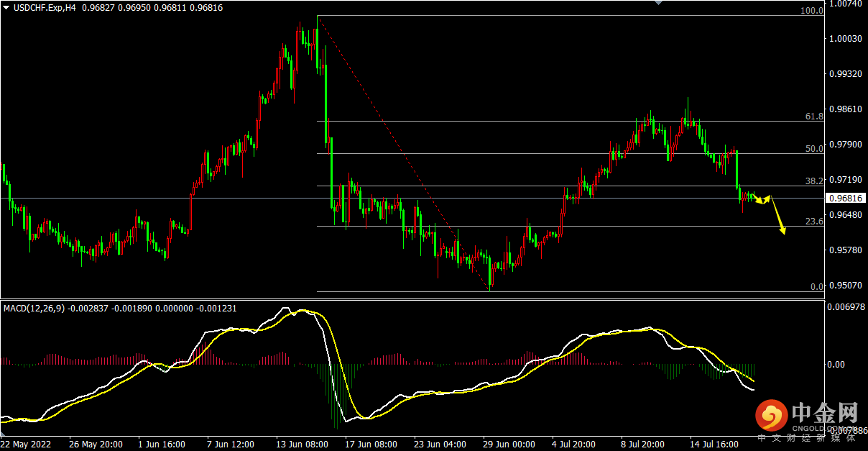This screenshot has height=451, width=868.
Task: Click price axis label 0.95070
Action: pyautogui.click(x=845, y=285)
